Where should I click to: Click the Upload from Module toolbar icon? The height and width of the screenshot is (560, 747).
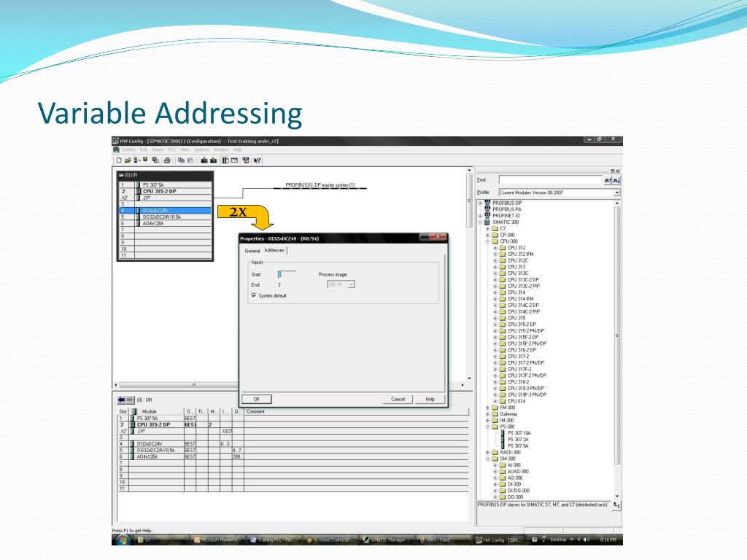214,160
